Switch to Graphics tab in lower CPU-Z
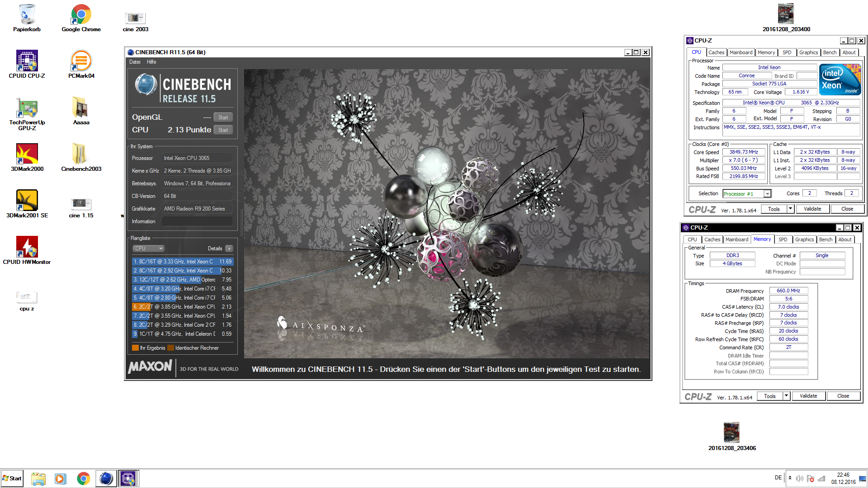 tap(804, 239)
